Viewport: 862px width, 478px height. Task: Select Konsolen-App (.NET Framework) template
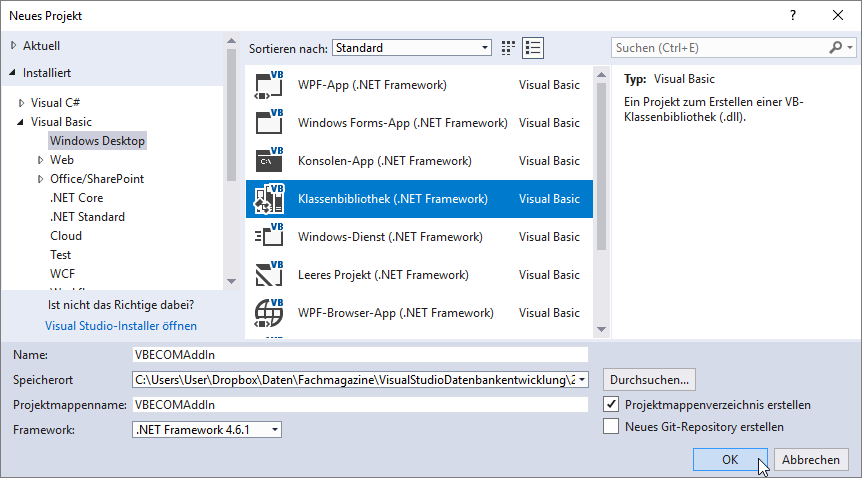coord(419,161)
